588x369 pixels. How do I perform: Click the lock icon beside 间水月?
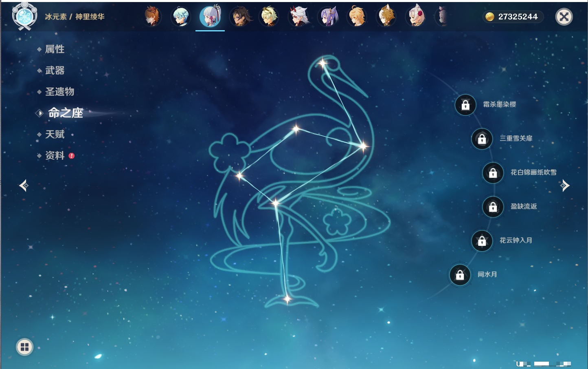click(460, 275)
